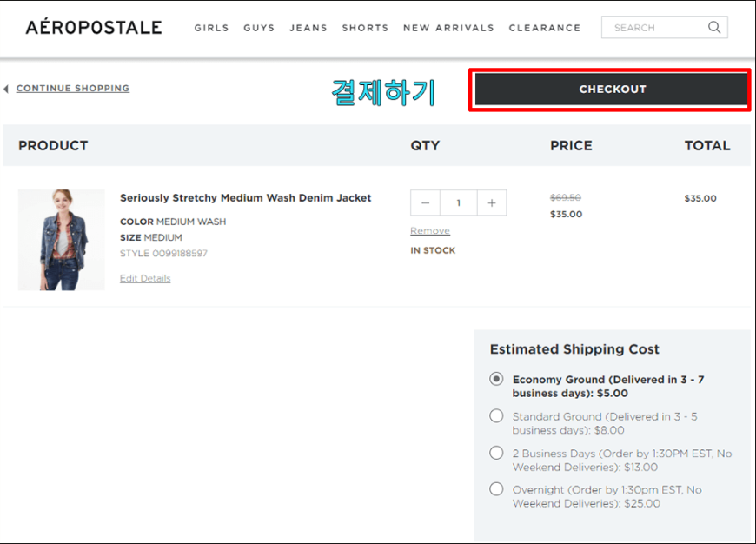Click the crossed-out $69.50 price
Viewport: 756px width, 544px height.
565,198
